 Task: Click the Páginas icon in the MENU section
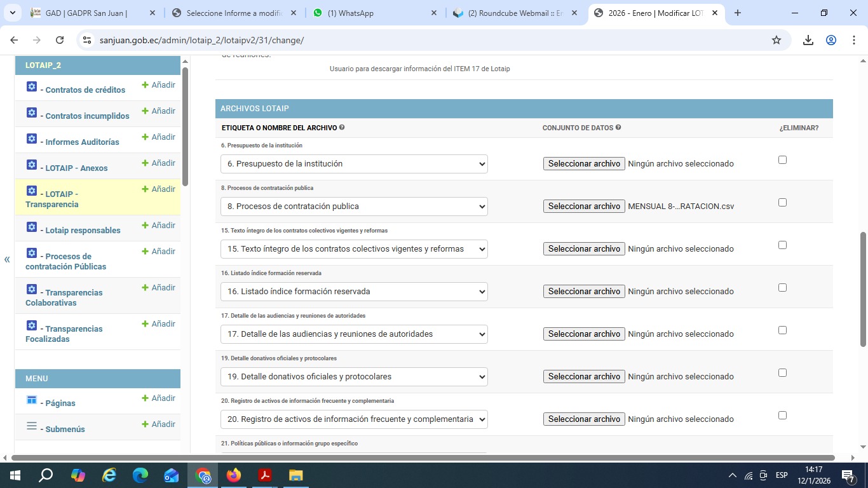point(32,400)
